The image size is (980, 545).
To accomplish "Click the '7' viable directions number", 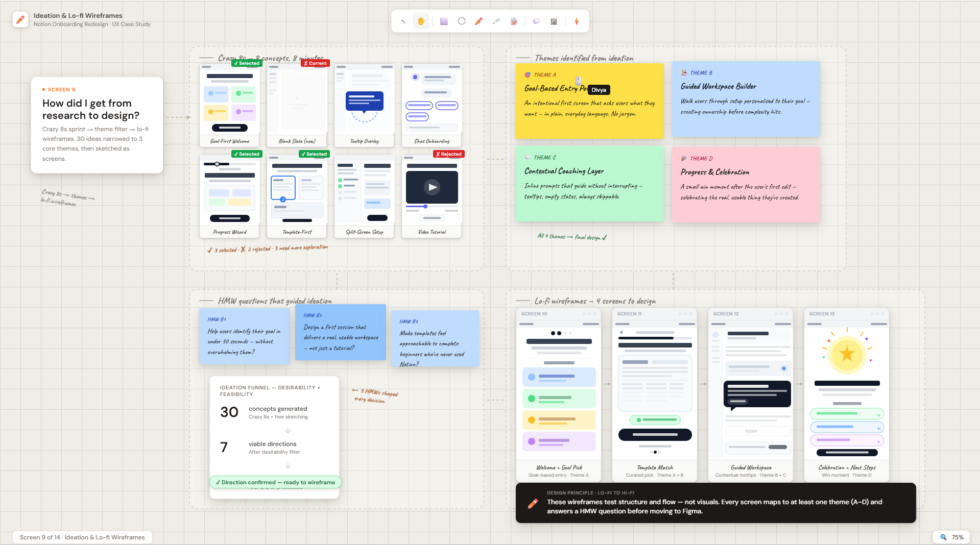I will click(x=224, y=447).
